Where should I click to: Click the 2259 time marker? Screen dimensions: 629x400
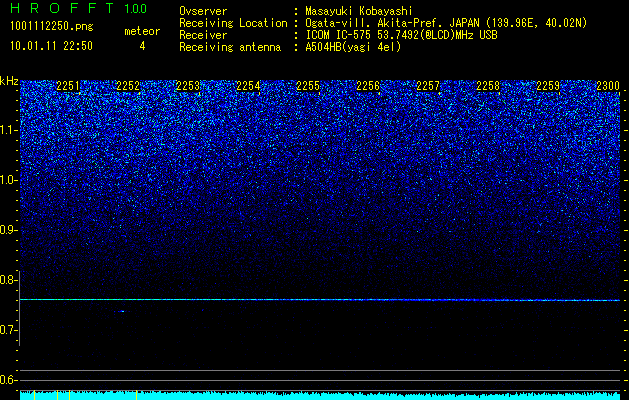pos(548,86)
